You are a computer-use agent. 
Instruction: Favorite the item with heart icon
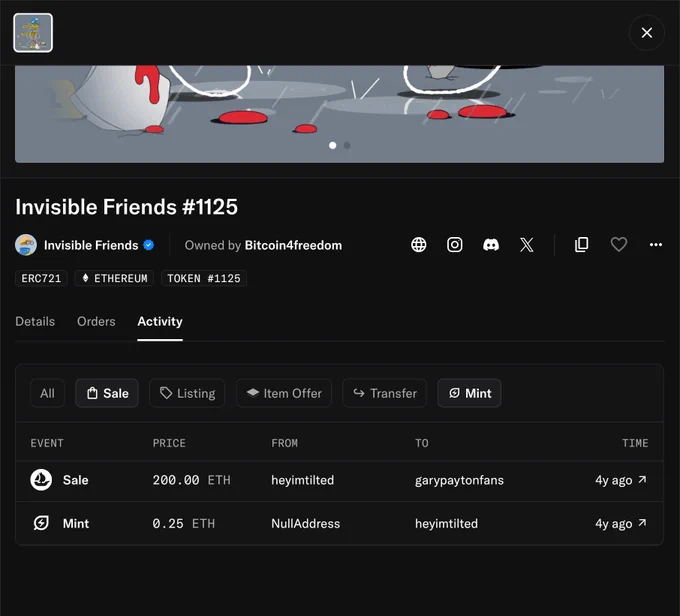[x=618, y=245]
